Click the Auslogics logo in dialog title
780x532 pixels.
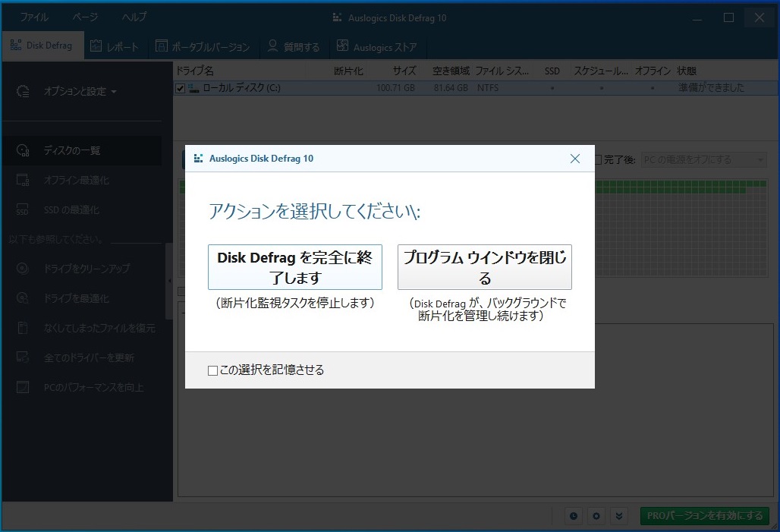198,159
